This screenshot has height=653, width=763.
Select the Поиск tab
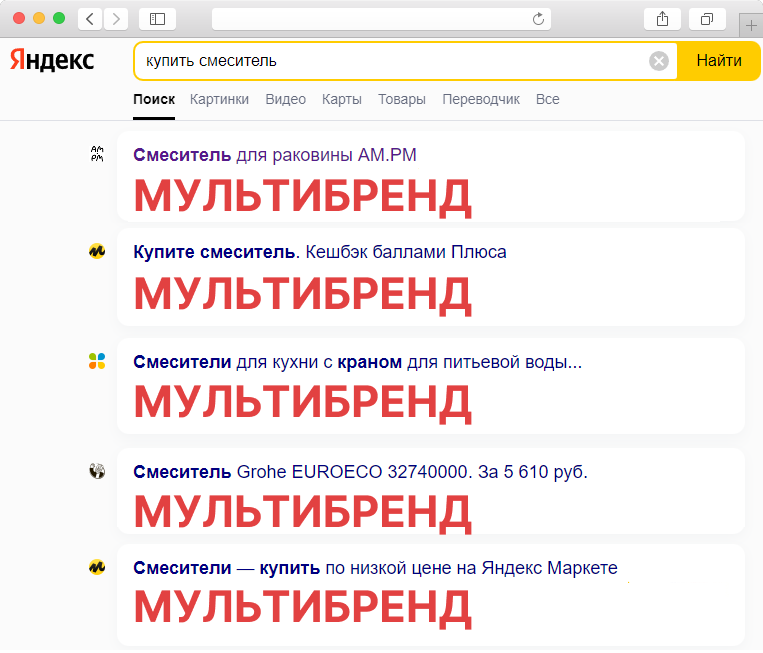click(x=154, y=99)
